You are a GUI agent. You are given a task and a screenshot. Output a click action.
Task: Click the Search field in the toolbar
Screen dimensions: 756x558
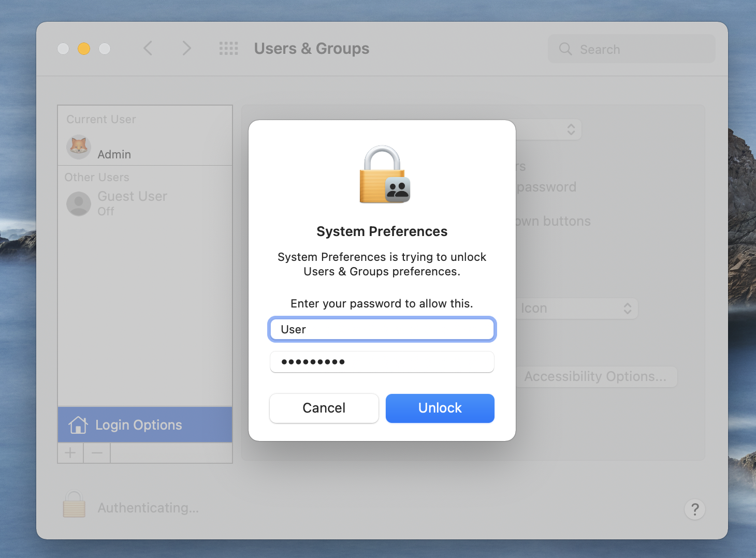tap(632, 49)
